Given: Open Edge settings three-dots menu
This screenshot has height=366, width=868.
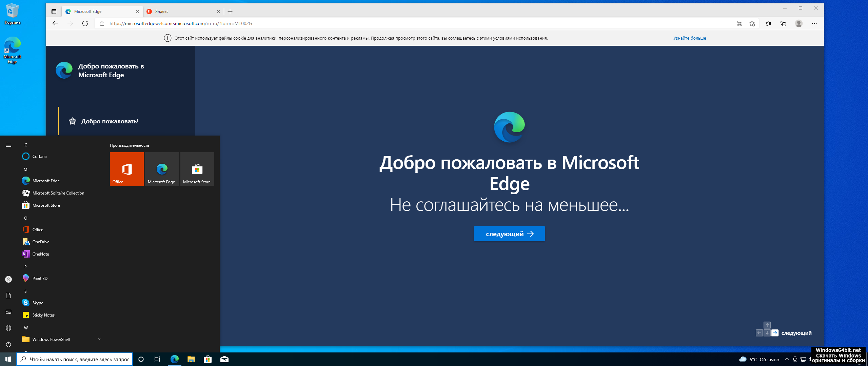Looking at the screenshot, I should coord(814,23).
